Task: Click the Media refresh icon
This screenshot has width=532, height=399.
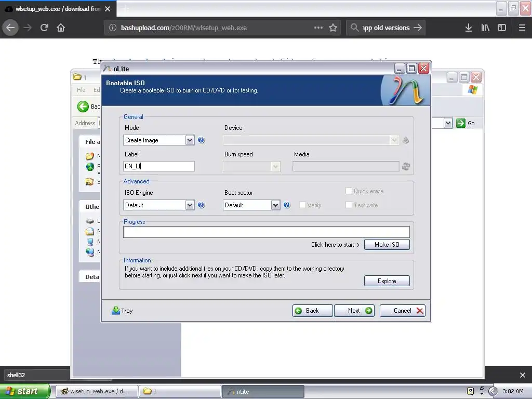Action: [x=406, y=166]
